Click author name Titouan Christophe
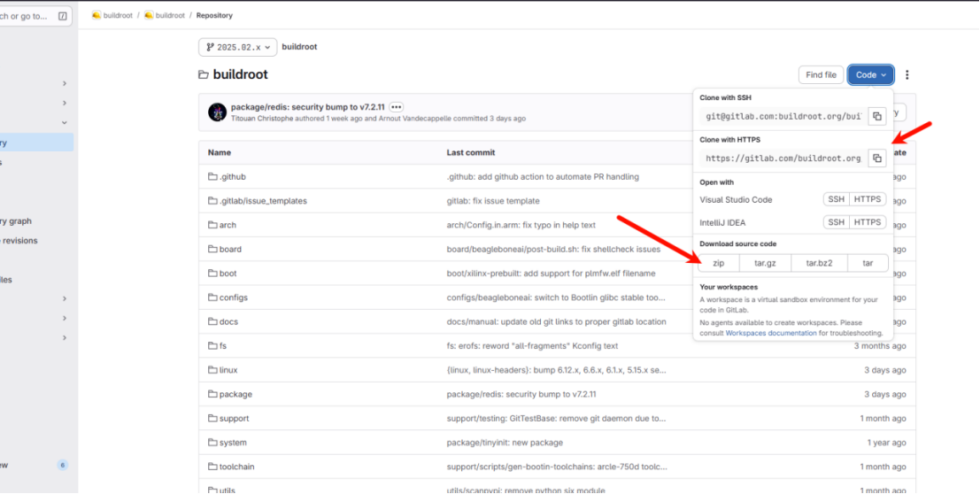Screen dimensions: 980x494 (262, 118)
